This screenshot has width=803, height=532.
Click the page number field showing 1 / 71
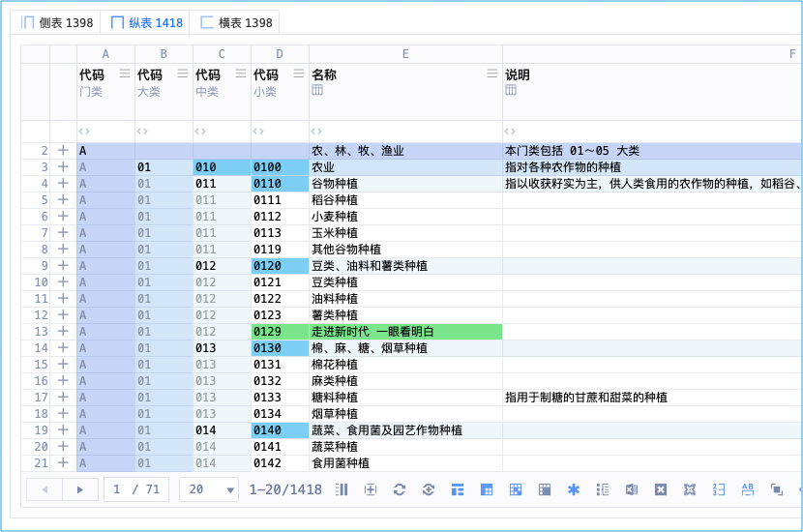click(136, 489)
